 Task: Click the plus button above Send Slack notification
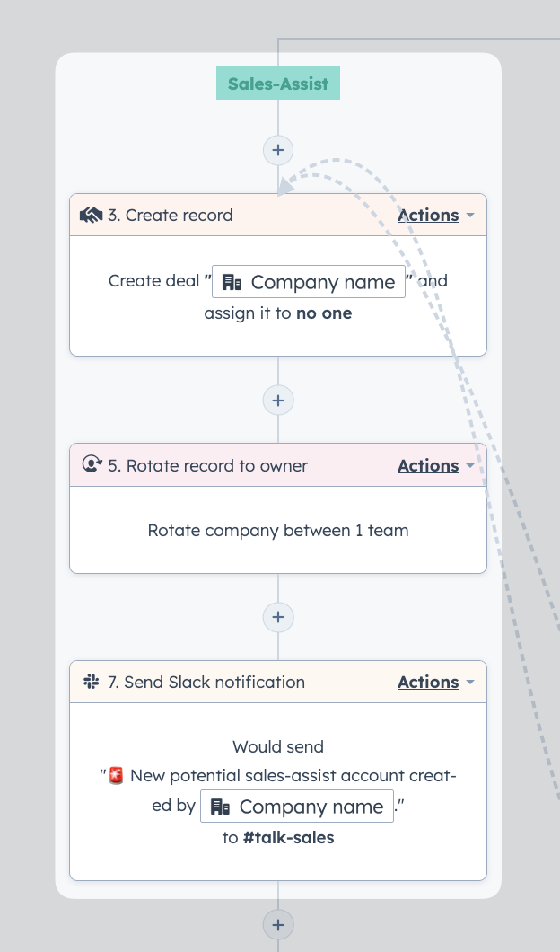[x=278, y=617]
